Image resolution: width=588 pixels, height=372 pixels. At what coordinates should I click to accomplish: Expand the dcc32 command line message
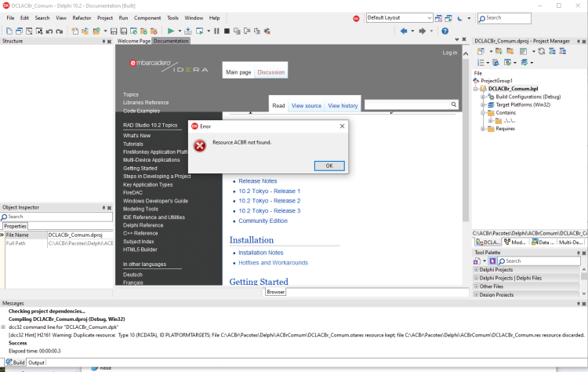point(3,327)
